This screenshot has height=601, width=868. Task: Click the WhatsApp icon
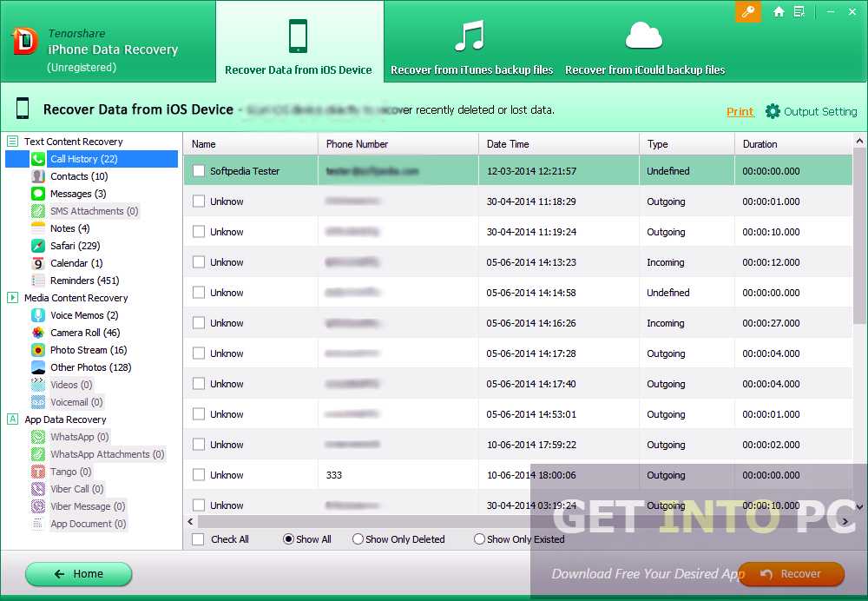tap(38, 437)
